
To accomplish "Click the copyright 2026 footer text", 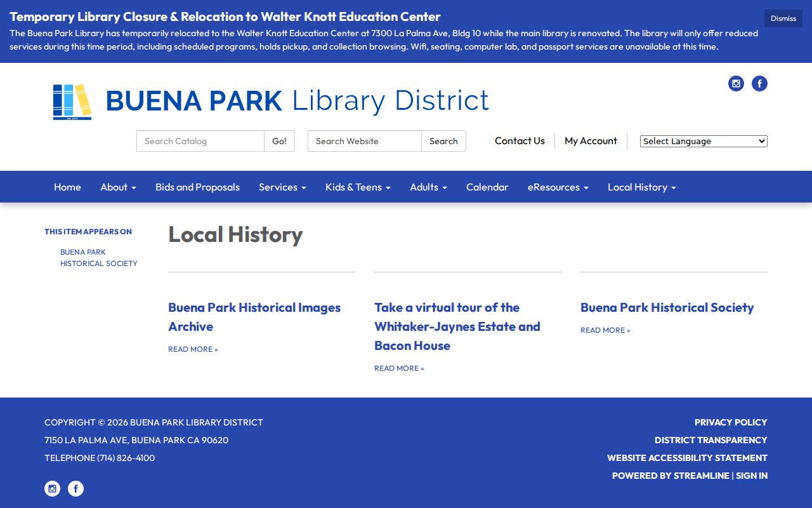I will [x=154, y=422].
